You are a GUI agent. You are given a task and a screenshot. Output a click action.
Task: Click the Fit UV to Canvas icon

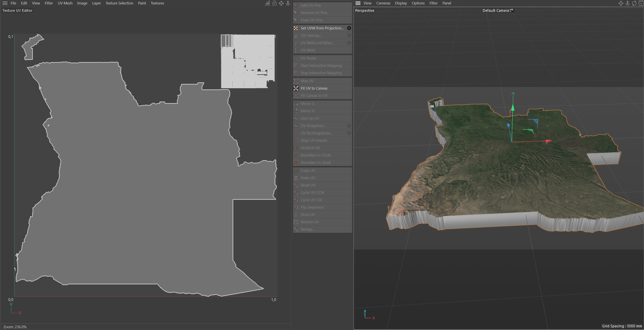point(296,88)
